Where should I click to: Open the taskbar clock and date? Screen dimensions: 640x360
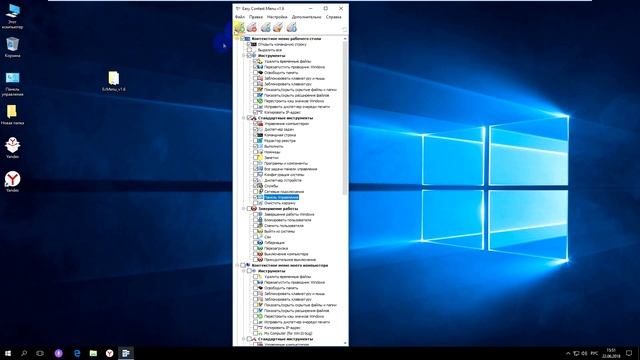pyautogui.click(x=611, y=353)
